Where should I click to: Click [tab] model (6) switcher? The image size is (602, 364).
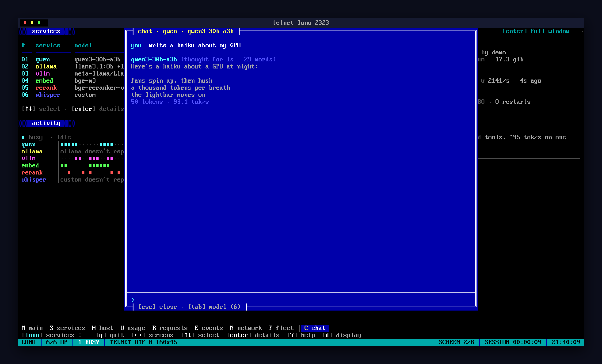click(214, 307)
